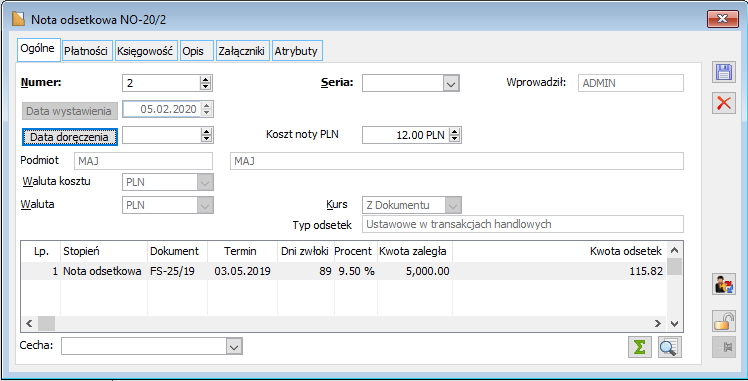Expand the Kurs dropdown

click(x=453, y=206)
